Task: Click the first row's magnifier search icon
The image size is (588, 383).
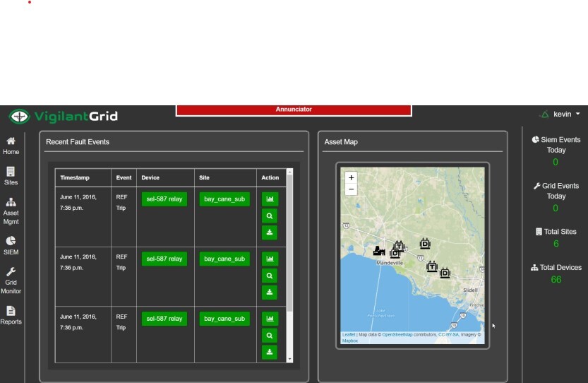Action: tap(270, 216)
